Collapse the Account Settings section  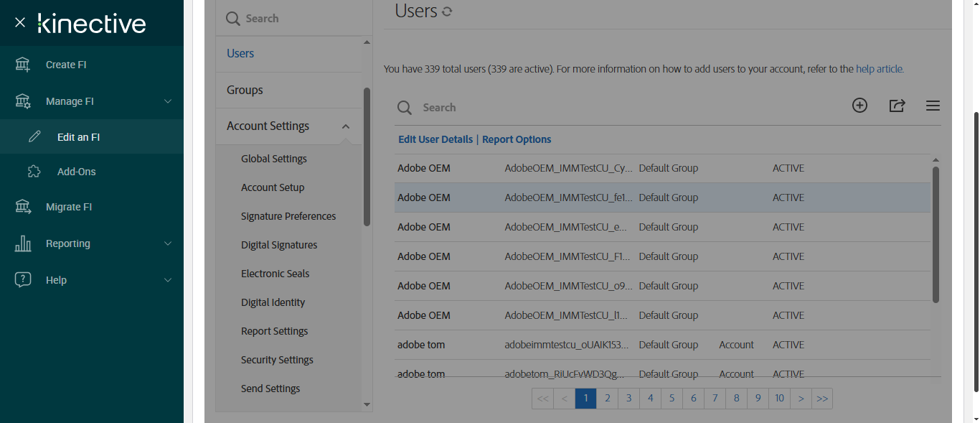click(x=346, y=126)
